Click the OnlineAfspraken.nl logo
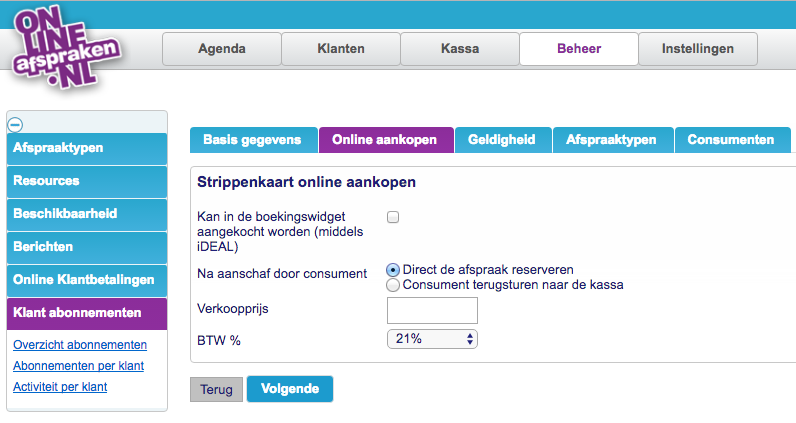 point(67,47)
